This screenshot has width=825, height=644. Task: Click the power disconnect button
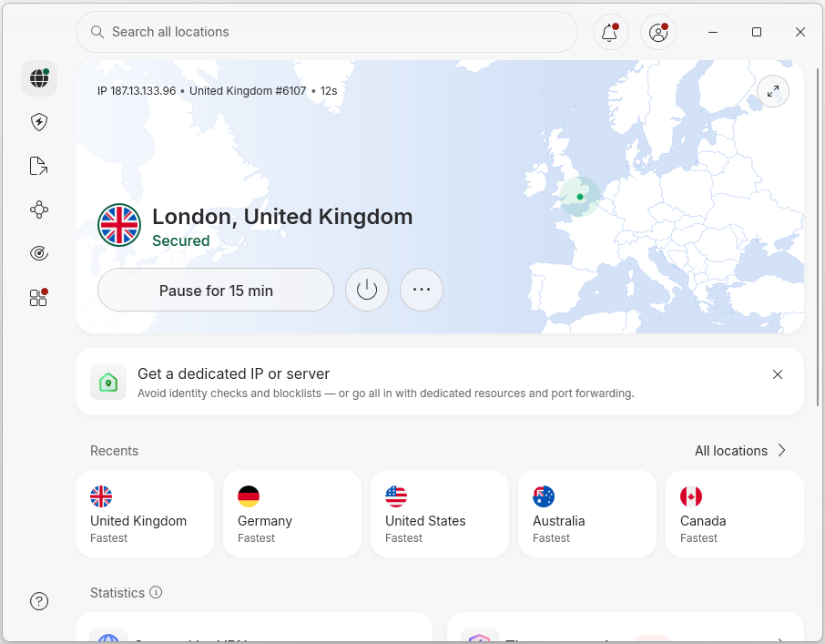click(x=367, y=290)
